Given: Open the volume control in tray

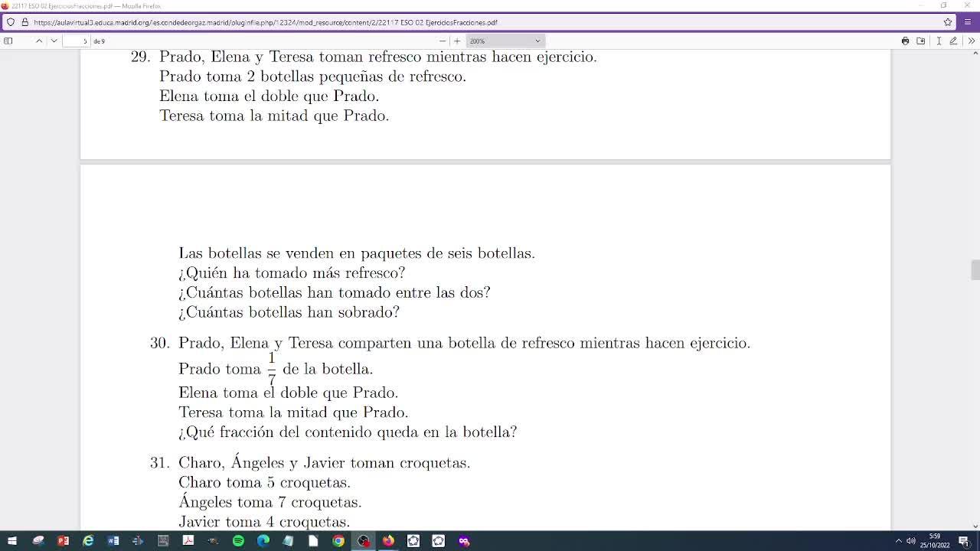Looking at the screenshot, I should [x=911, y=541].
